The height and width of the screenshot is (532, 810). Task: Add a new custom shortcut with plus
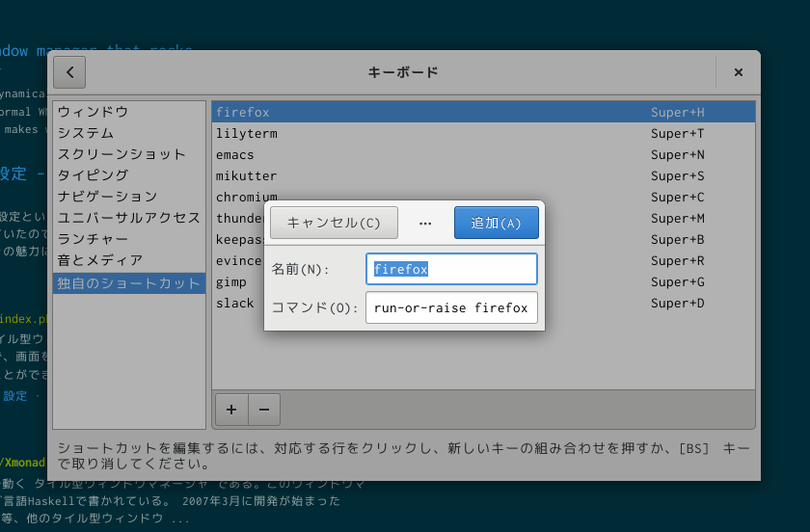pyautogui.click(x=231, y=410)
